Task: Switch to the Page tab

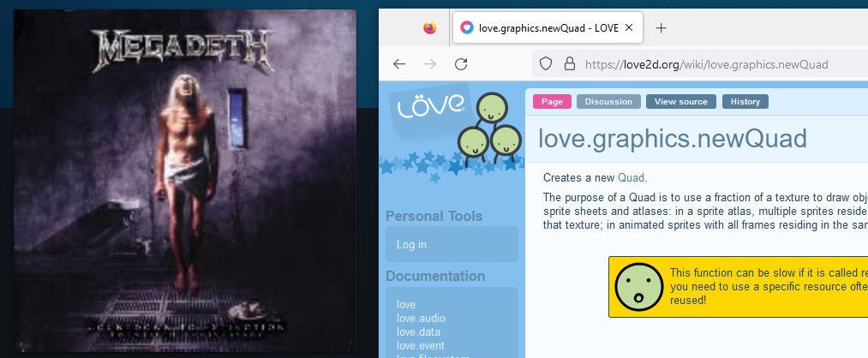Action: pos(552,102)
